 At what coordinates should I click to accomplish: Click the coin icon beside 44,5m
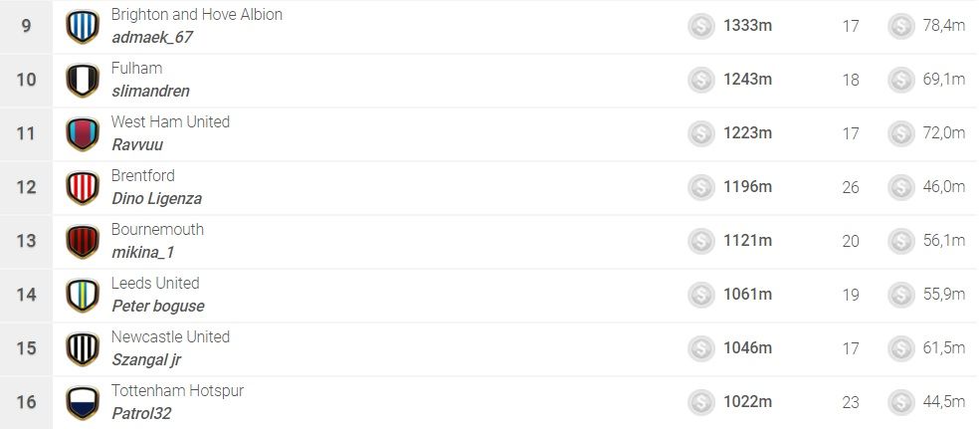tap(901, 403)
